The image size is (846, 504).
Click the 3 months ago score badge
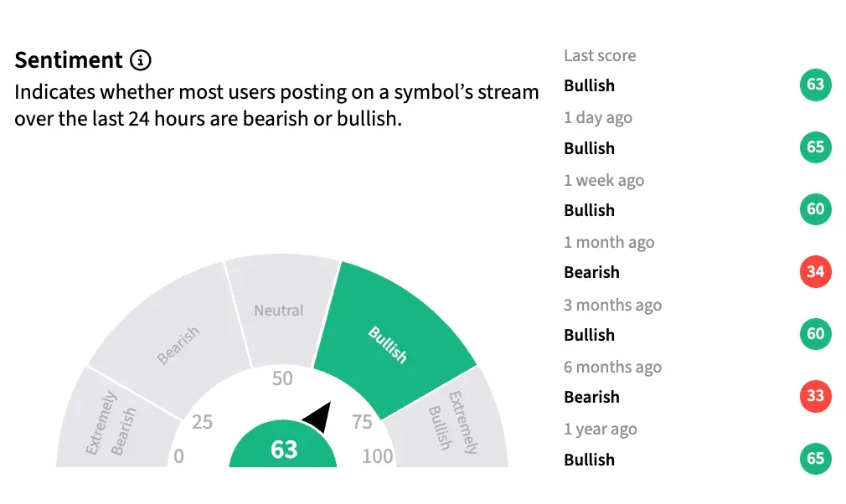(815, 334)
